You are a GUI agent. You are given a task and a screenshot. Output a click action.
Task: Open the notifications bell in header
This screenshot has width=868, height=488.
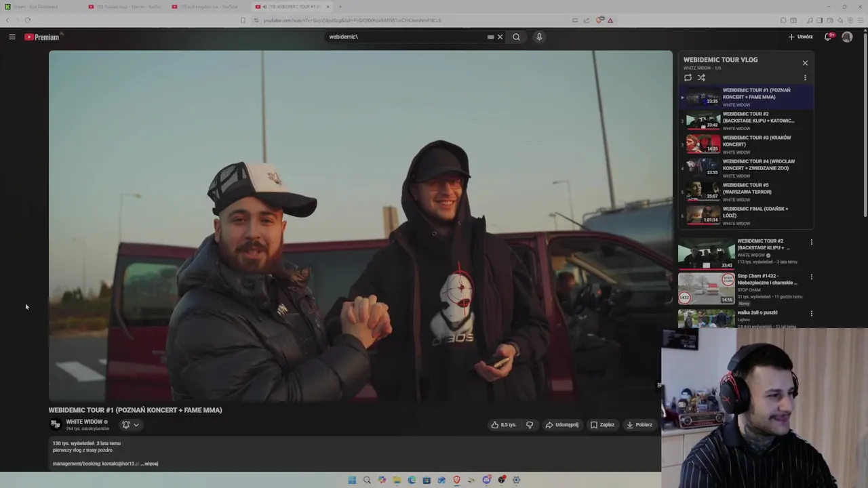tap(828, 37)
